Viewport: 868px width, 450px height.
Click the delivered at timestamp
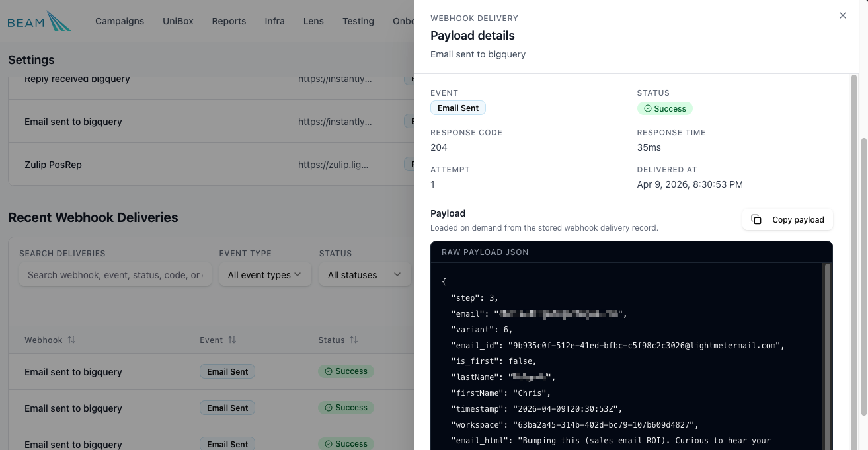(x=690, y=184)
